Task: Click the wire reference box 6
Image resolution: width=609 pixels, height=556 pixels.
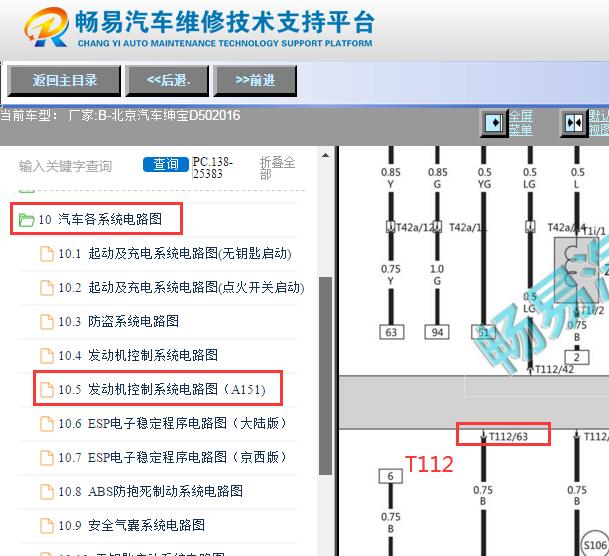Action: (391, 476)
